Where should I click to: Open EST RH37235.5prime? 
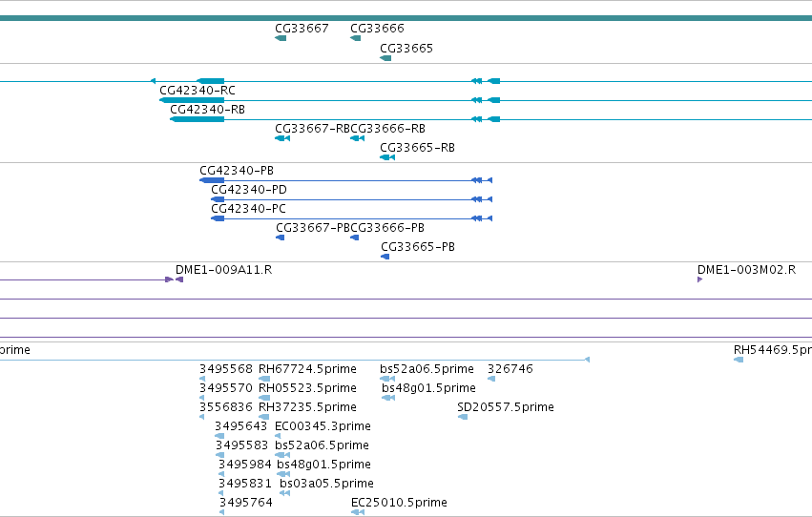[x=307, y=408]
